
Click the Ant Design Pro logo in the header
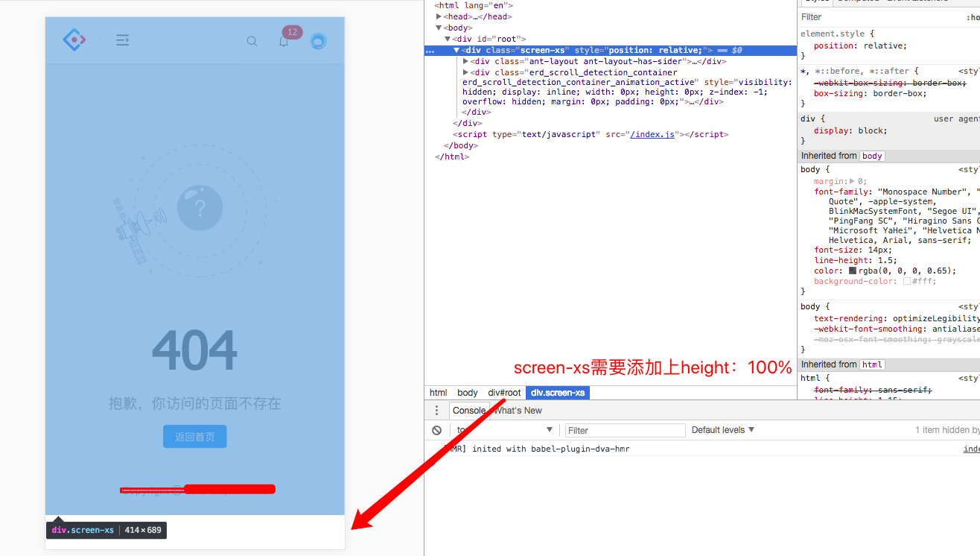pyautogui.click(x=74, y=40)
